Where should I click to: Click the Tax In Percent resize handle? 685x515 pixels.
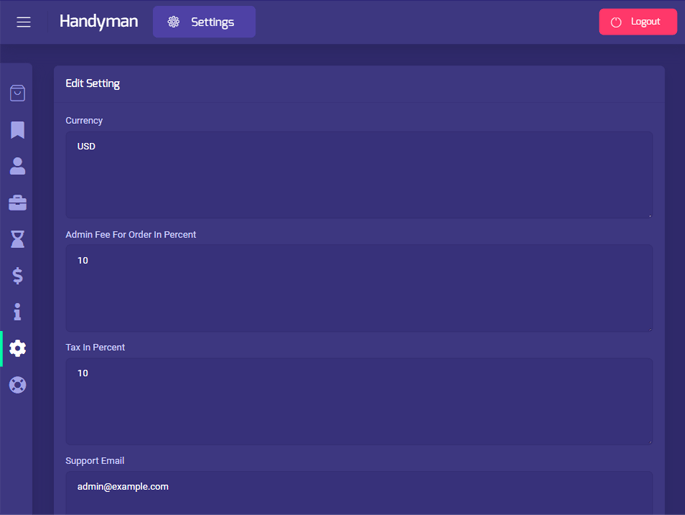coord(648,440)
